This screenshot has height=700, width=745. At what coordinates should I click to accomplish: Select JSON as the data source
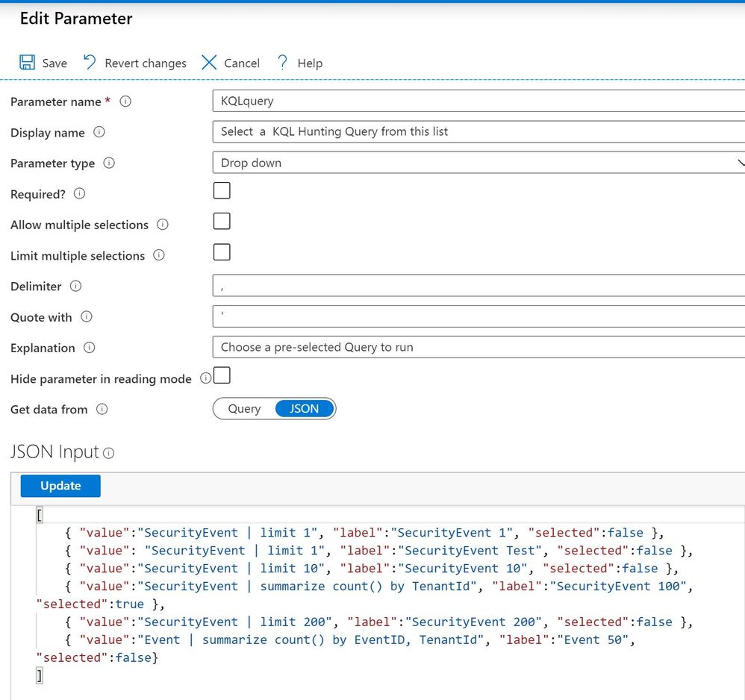click(x=304, y=409)
